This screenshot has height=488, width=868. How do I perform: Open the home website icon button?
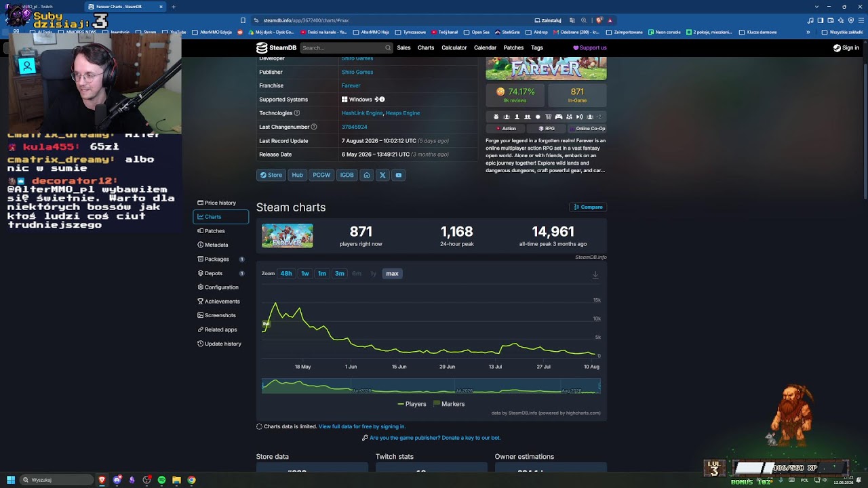(367, 175)
